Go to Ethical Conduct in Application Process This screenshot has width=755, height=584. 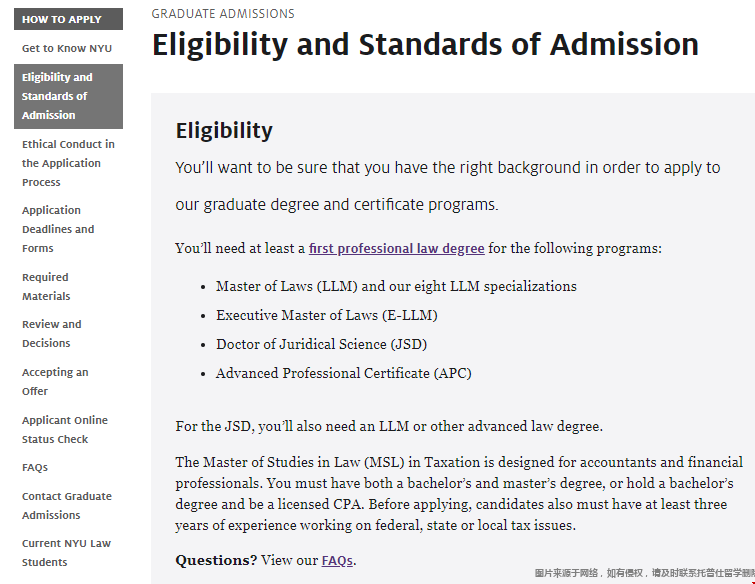[x=68, y=163]
